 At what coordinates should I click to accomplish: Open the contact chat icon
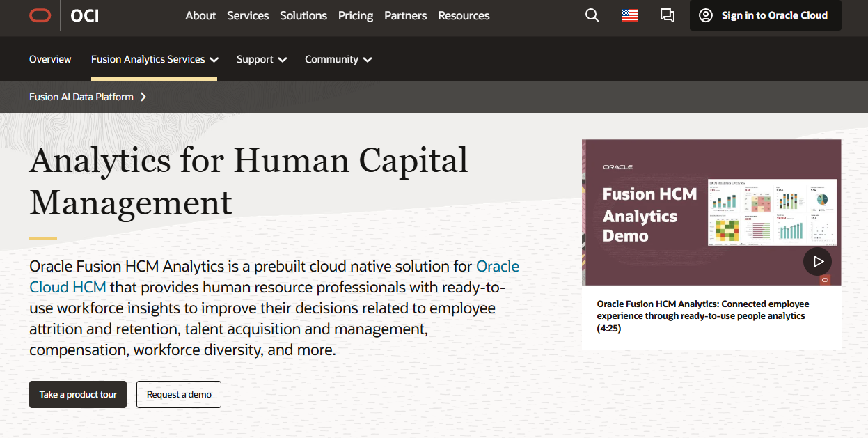pyautogui.click(x=668, y=15)
